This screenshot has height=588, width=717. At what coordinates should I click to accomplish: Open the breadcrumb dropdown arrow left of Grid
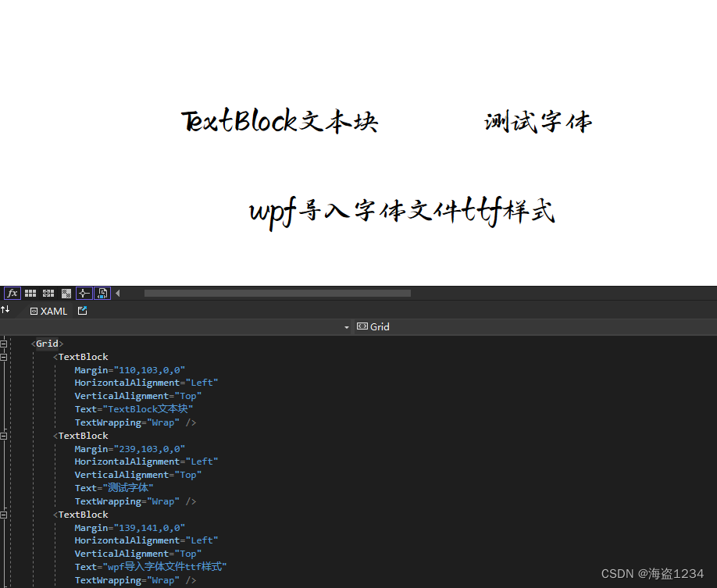pyautogui.click(x=346, y=326)
